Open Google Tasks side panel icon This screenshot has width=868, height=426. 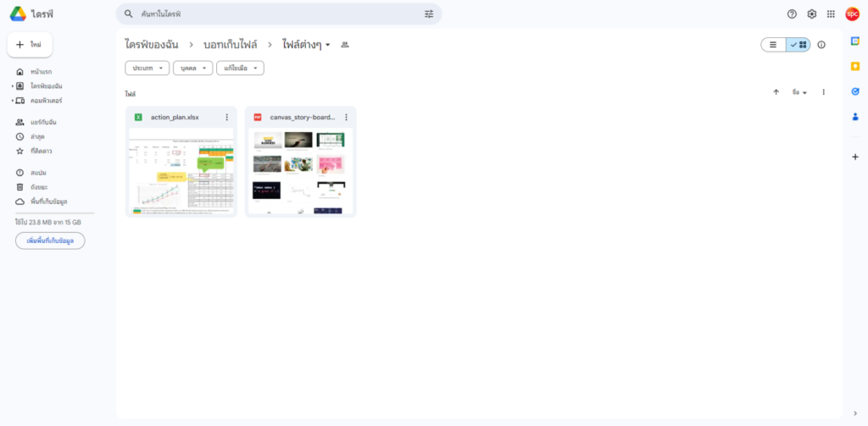tap(854, 91)
